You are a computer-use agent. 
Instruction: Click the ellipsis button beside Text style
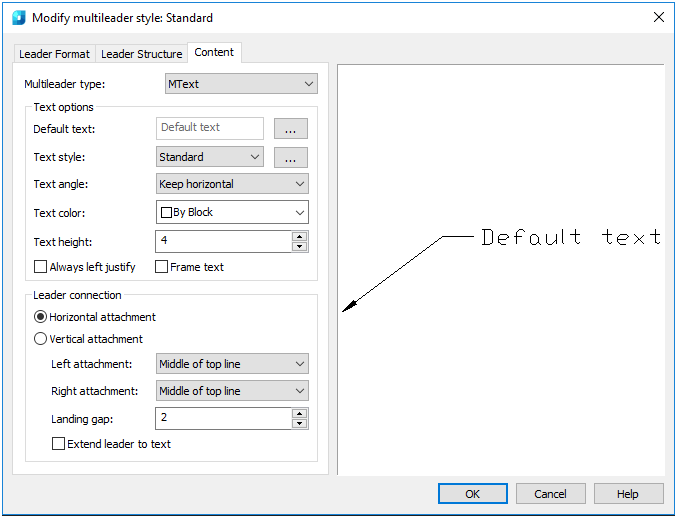[x=291, y=157]
